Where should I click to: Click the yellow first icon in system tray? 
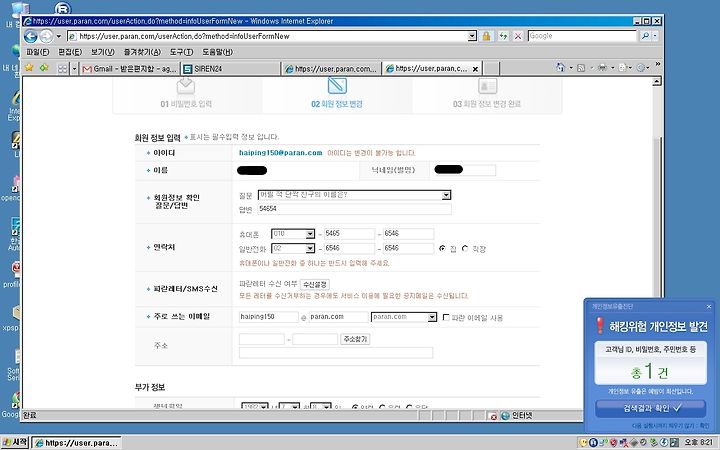583,443
